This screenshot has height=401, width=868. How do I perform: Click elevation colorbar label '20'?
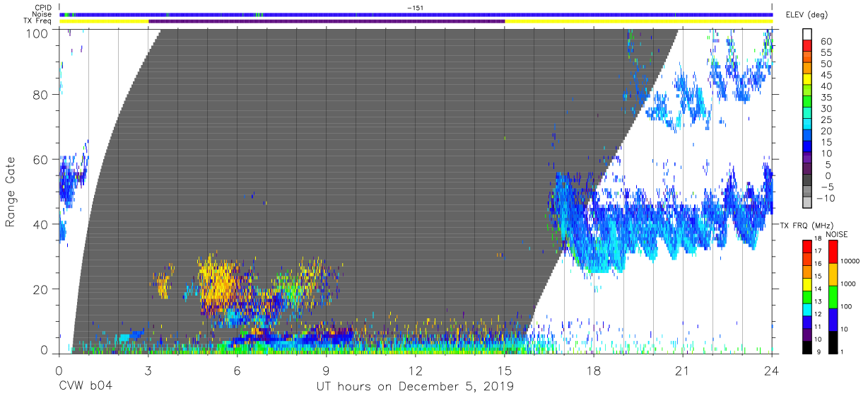click(x=825, y=131)
